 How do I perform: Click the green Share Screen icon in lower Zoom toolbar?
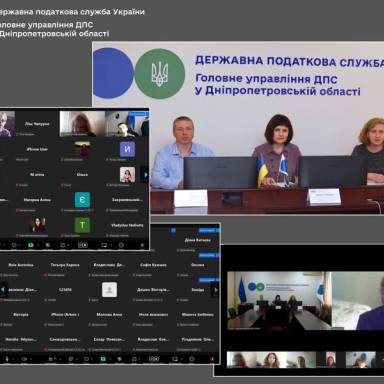click(x=103, y=359)
